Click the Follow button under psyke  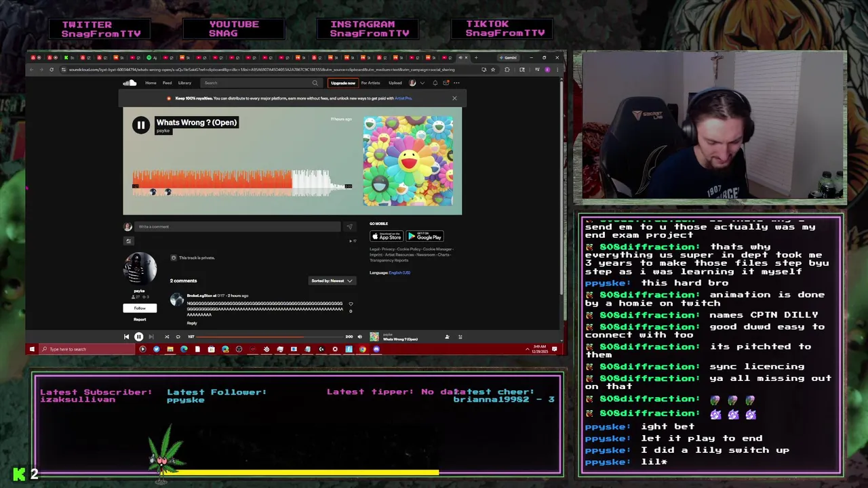tap(140, 308)
